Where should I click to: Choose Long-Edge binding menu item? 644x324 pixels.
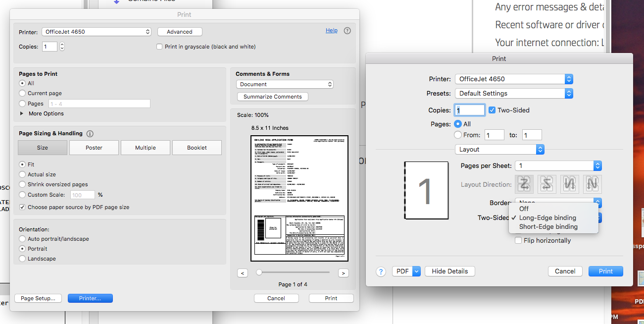553,217
